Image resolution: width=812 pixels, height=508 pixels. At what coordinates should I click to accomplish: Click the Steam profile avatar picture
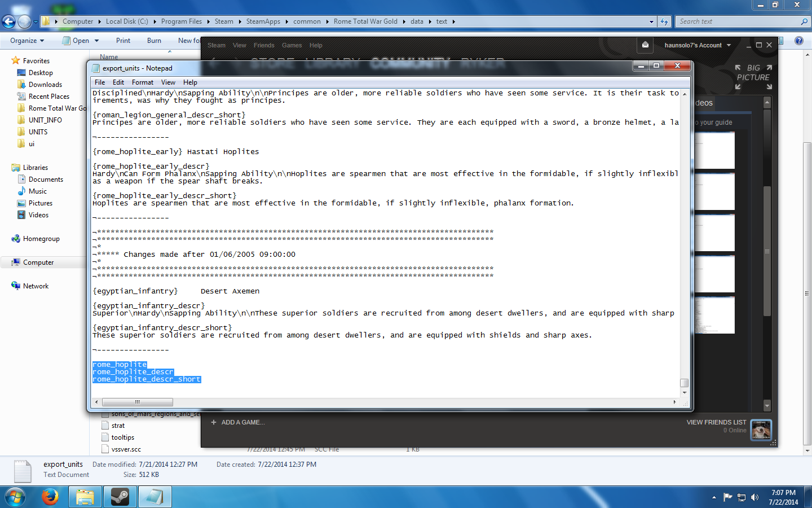(x=761, y=430)
